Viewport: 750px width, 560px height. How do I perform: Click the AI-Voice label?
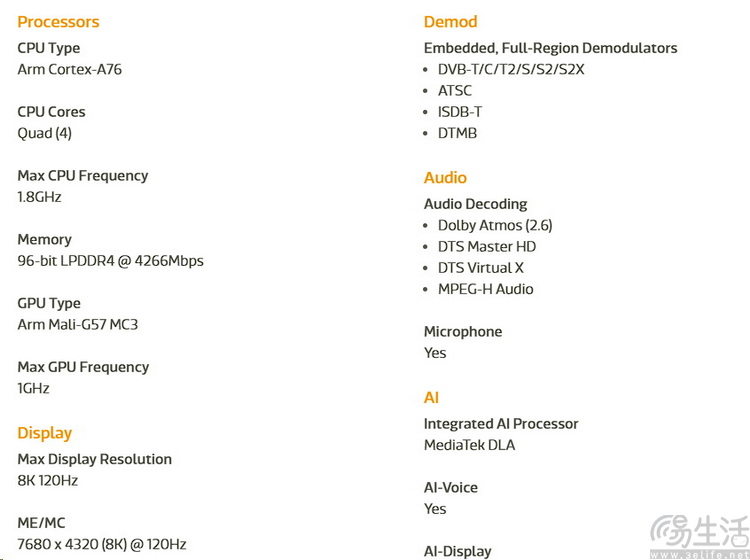[451, 487]
